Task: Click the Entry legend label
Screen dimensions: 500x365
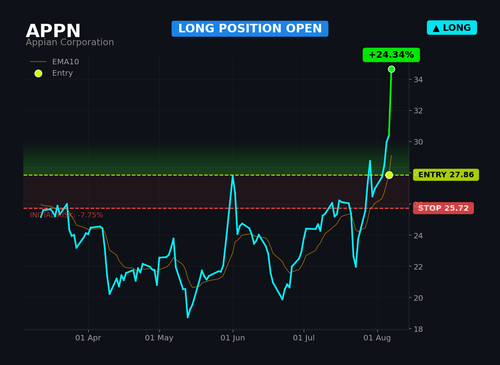Action: coord(62,73)
